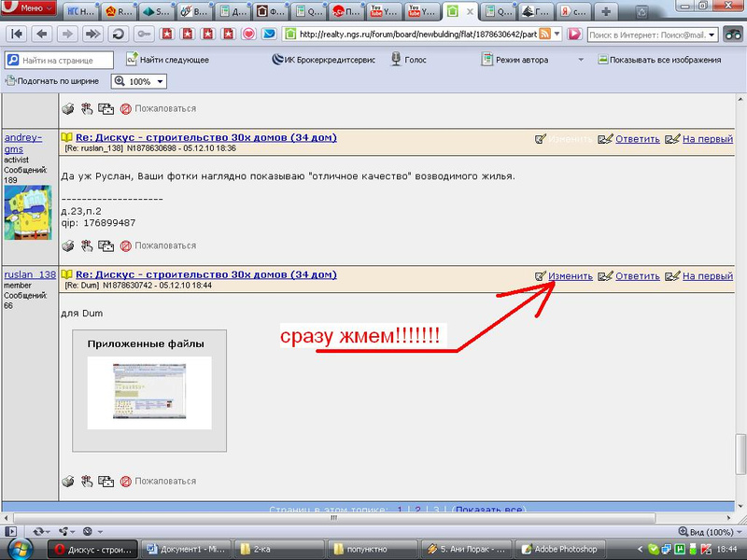747x560 pixels.
Task: Toggle the side panel button in status bar
Action: tap(10, 531)
